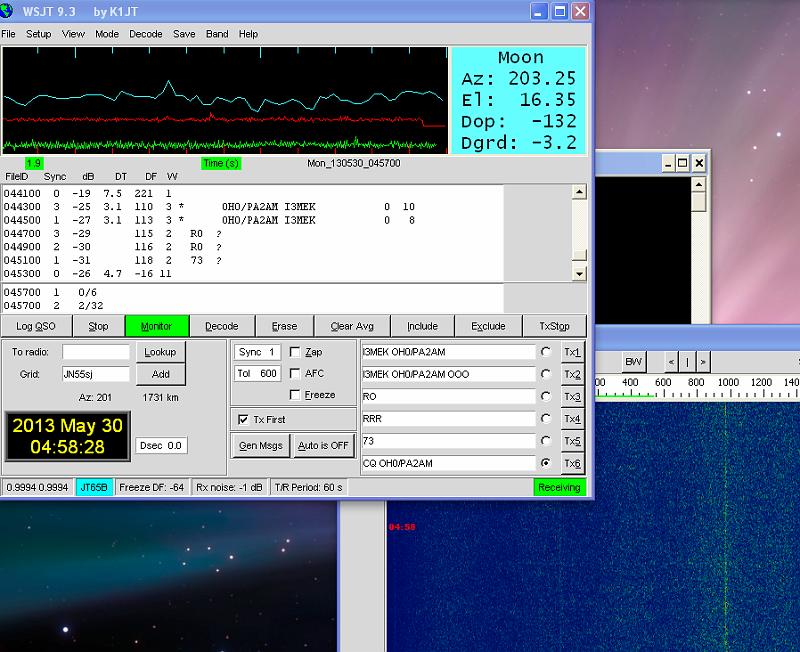Image resolution: width=800 pixels, height=652 pixels.
Task: Click the Tol 600 field
Action: tap(257, 373)
